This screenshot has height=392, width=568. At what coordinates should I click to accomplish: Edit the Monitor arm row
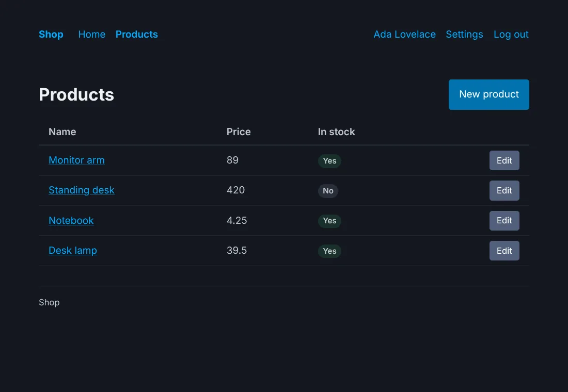pyautogui.click(x=504, y=160)
